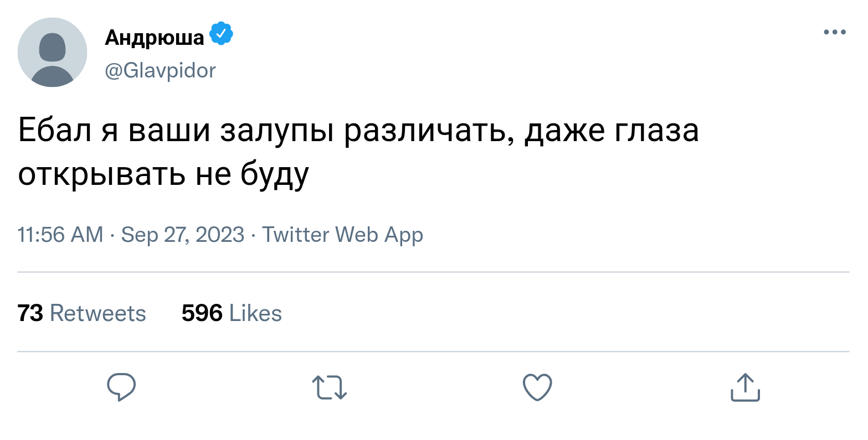Click the first line of tweet text
868x440 pixels.
click(x=358, y=131)
